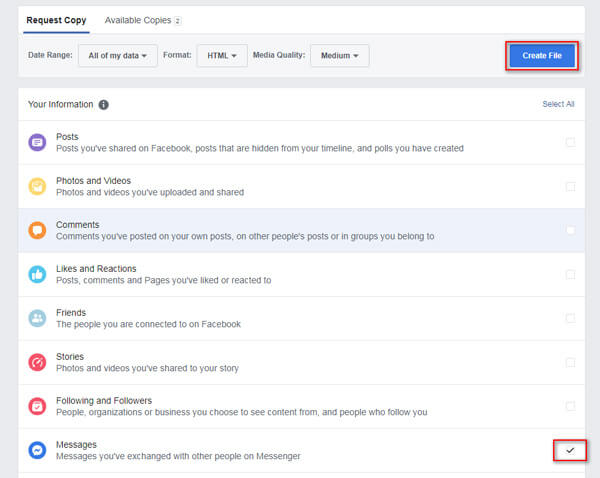Click the Friends people icon
This screenshot has height=478, width=600.
pyautogui.click(x=37, y=318)
